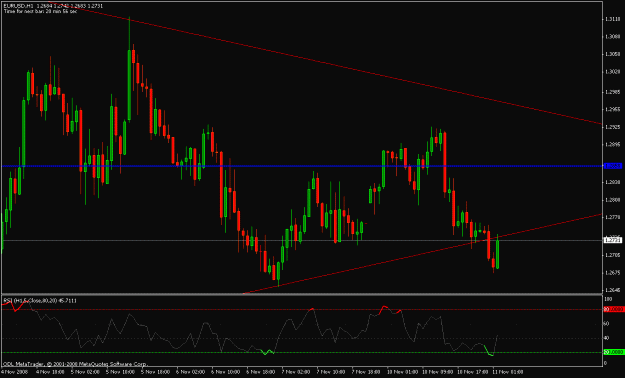Click the RSI indicator label in subwindow

click(x=40, y=300)
